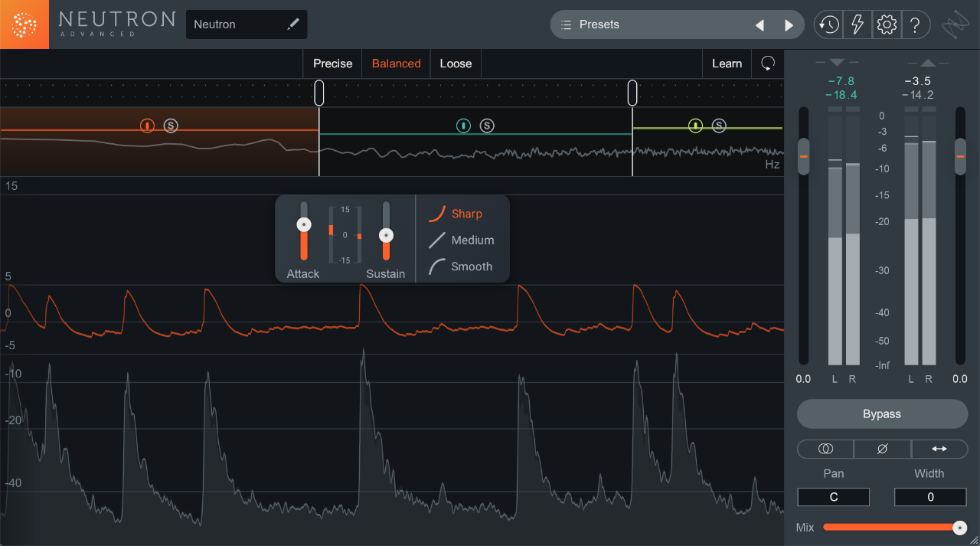Screen dimensions: 980x546
Task: Edit the Neutron track name with the pencil
Action: click(x=292, y=25)
